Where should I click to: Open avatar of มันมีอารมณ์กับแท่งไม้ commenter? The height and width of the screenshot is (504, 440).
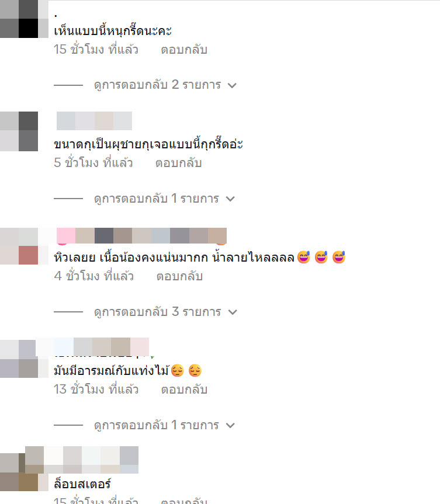point(19,359)
